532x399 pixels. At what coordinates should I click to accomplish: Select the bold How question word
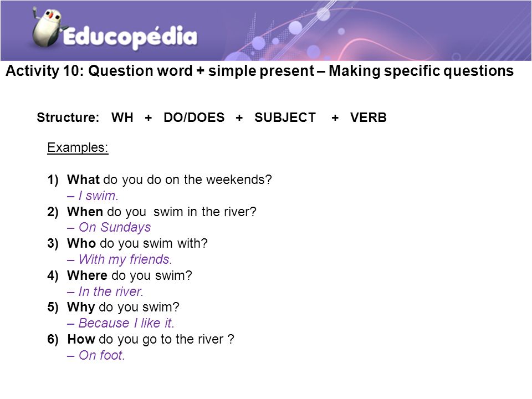[81, 339]
